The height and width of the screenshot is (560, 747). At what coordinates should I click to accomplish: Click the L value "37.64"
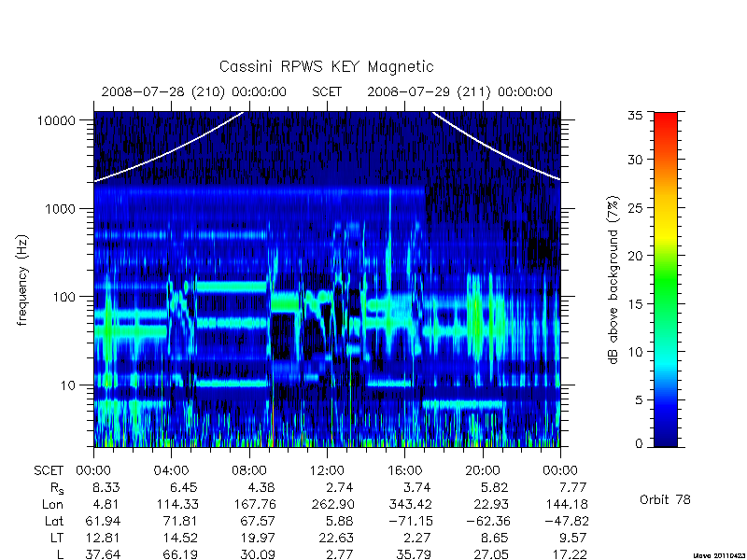(102, 554)
